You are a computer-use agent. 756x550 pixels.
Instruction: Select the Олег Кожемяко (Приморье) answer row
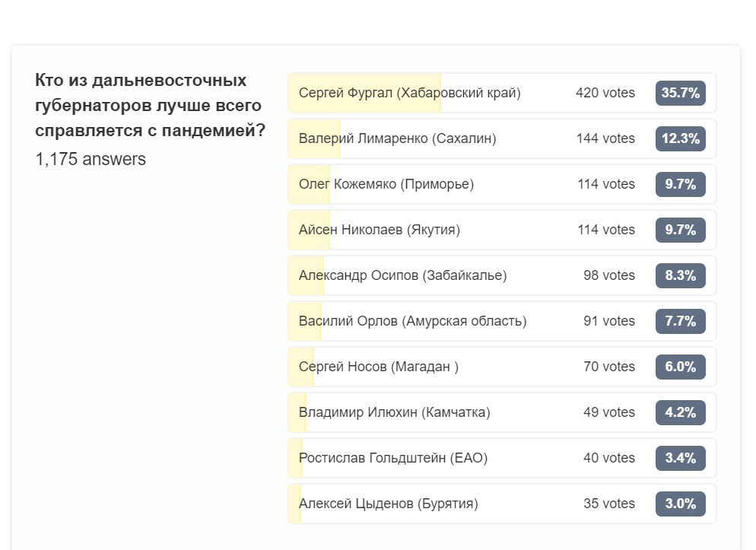coord(502,184)
